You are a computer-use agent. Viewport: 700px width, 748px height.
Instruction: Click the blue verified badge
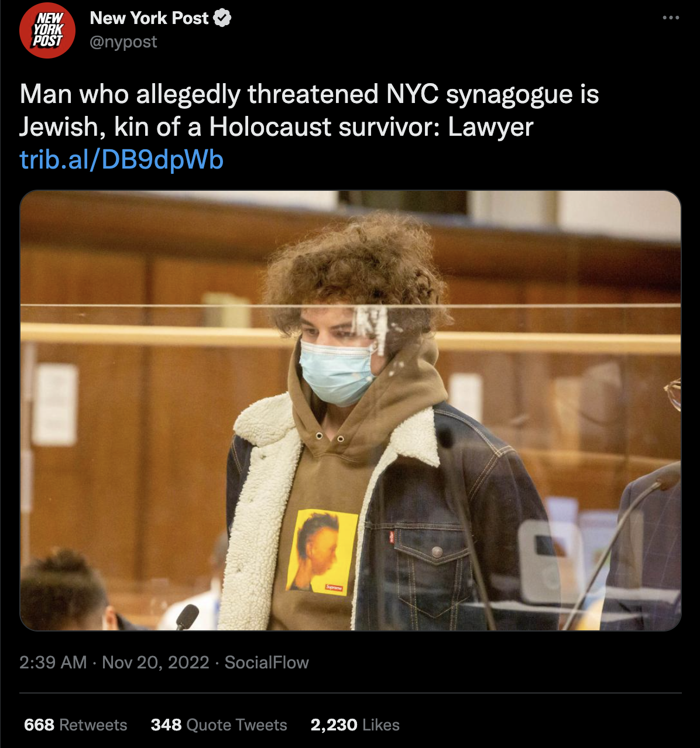click(222, 18)
